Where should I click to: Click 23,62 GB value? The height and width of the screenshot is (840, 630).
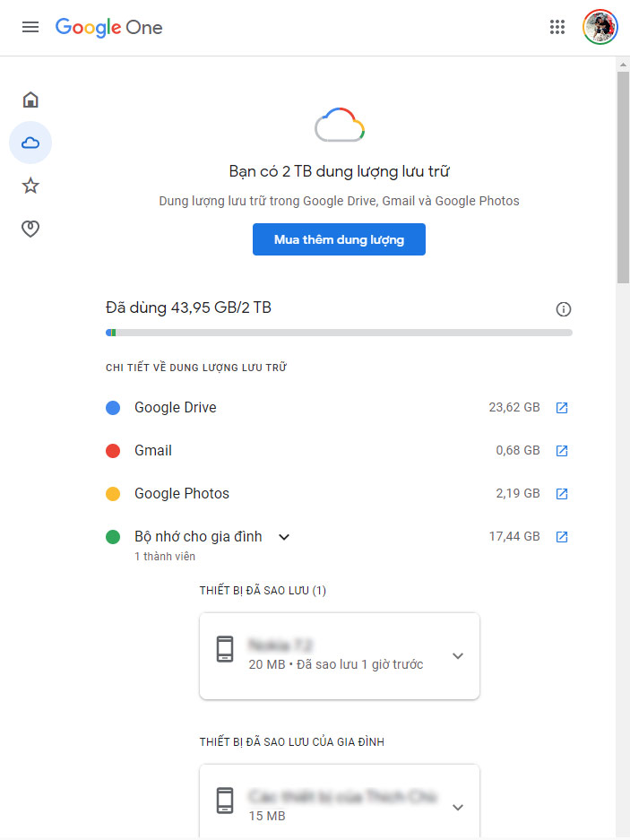point(514,408)
